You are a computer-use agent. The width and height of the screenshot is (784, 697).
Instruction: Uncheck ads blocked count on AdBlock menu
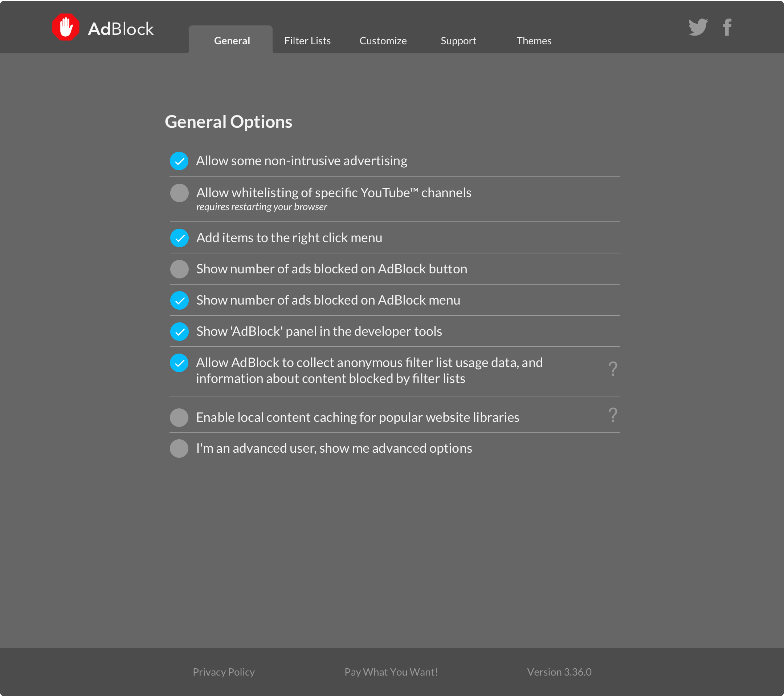179,300
